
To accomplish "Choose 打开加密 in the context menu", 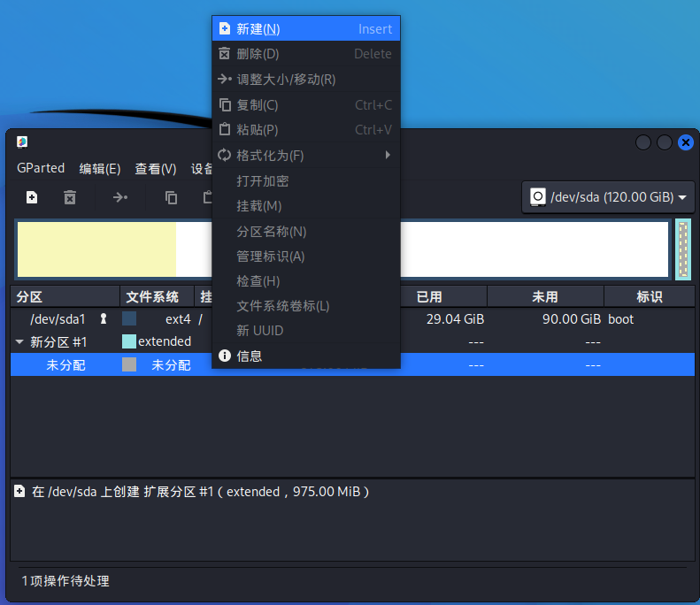I will (306, 180).
